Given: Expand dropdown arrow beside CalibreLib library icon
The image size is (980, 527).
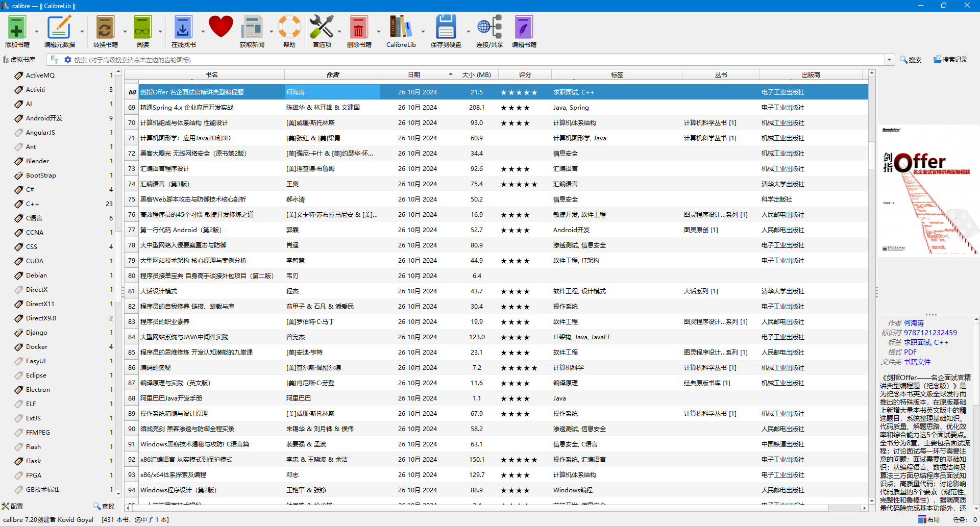Looking at the screenshot, I should (x=423, y=32).
